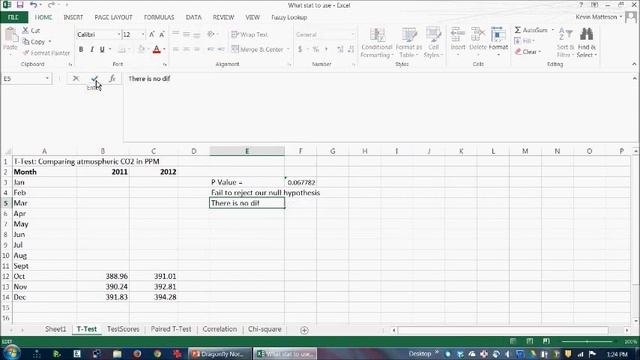The image size is (640, 360).
Task: Click the Excel Help question mark
Action: point(581,5)
